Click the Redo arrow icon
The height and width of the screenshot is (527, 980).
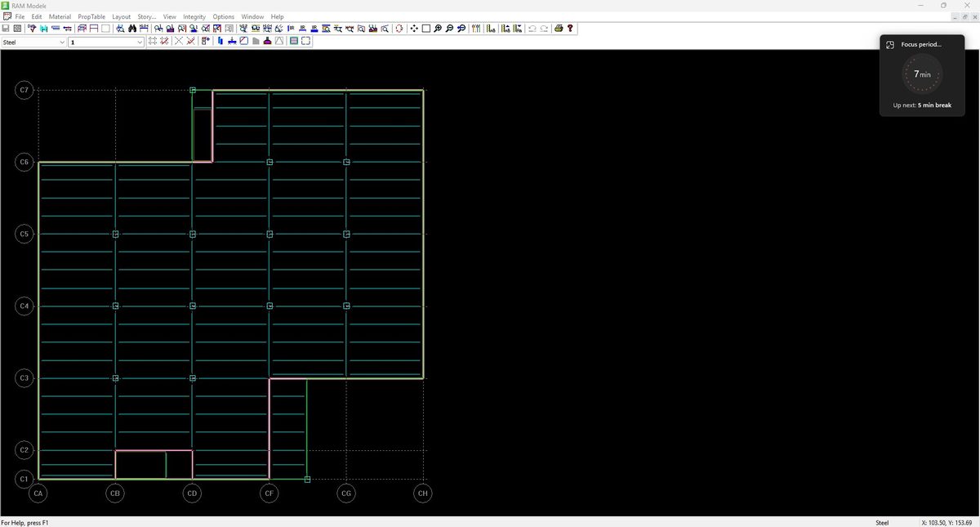(544, 27)
